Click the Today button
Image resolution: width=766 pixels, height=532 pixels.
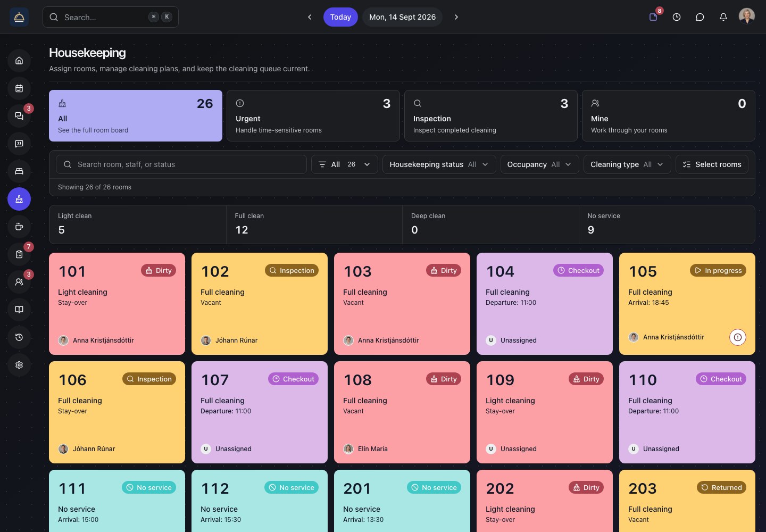point(340,17)
